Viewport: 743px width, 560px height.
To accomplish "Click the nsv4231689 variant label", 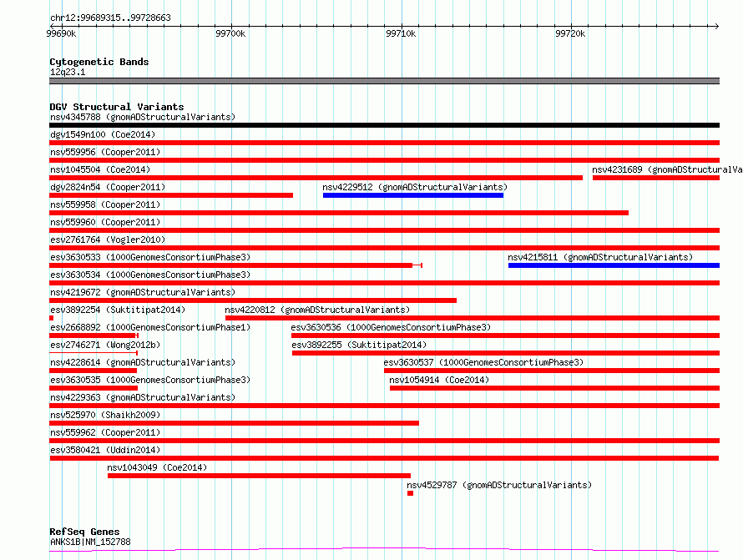I will [x=667, y=169].
